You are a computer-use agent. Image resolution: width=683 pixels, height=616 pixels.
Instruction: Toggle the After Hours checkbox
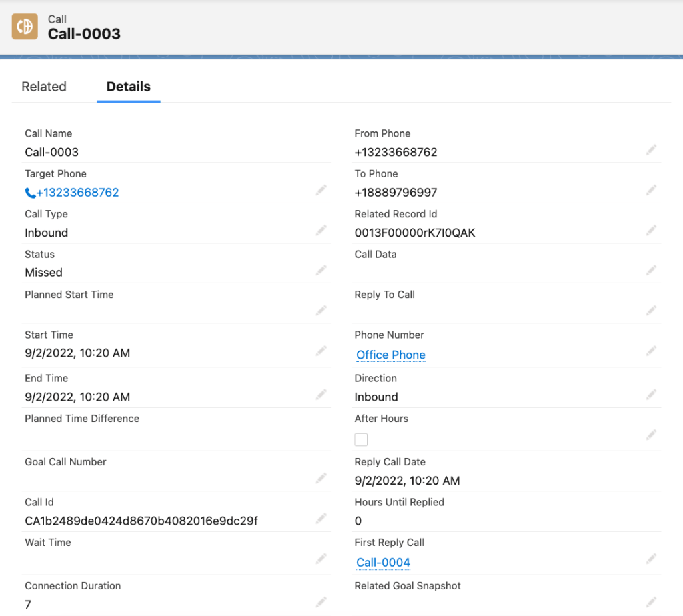point(361,439)
